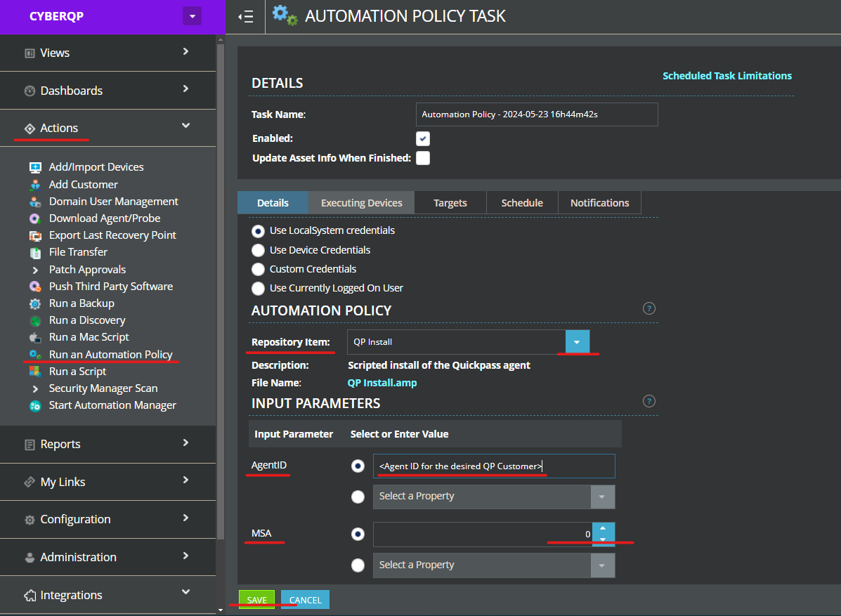Click the Configuration gear icon
Viewport: 841px width, 616px height.
coord(30,520)
